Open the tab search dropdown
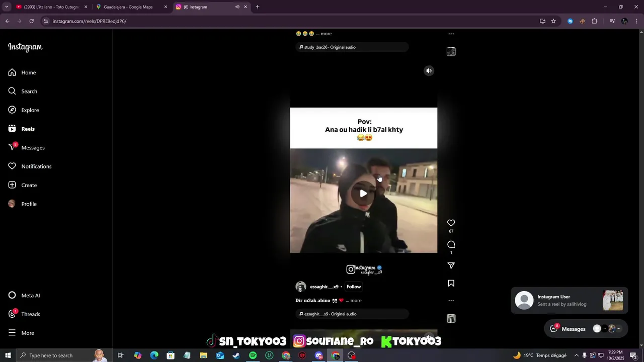The width and height of the screenshot is (644, 362). (7, 7)
